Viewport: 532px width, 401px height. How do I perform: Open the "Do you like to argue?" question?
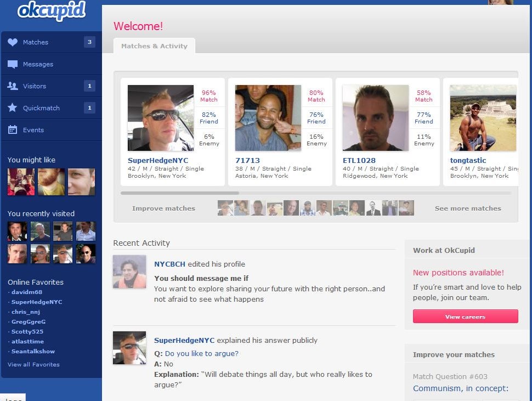[201, 354]
